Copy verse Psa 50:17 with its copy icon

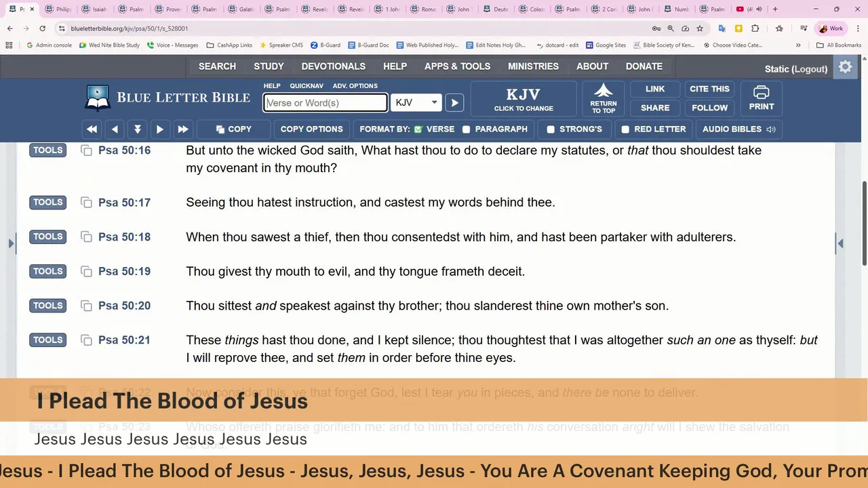point(86,203)
